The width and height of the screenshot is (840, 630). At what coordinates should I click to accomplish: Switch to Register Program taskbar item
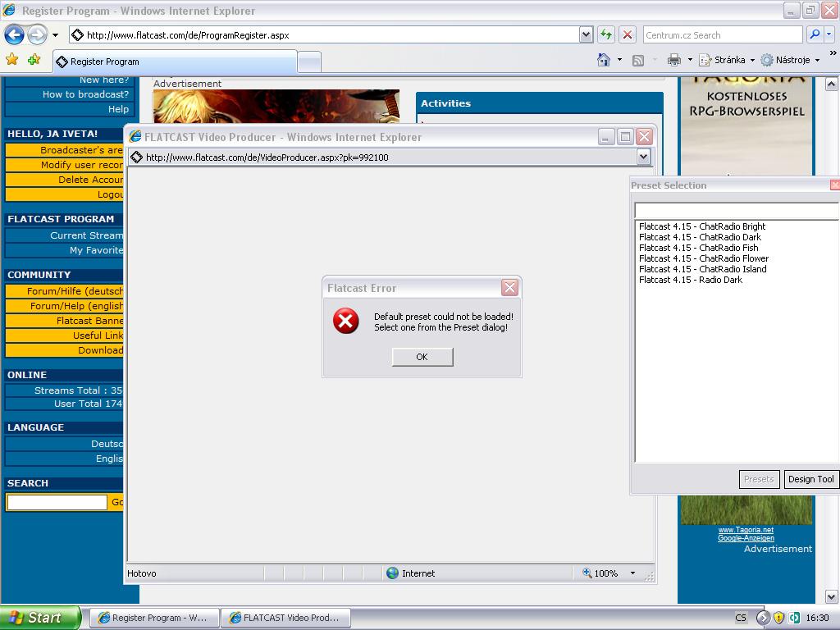click(154, 618)
